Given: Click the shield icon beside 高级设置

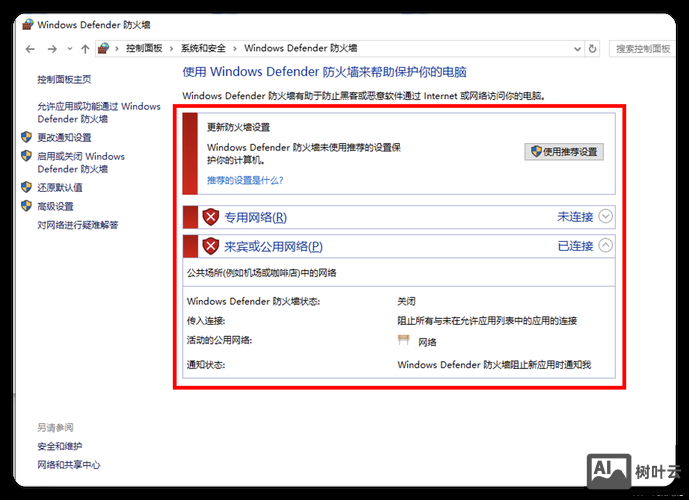Looking at the screenshot, I should [x=26, y=206].
